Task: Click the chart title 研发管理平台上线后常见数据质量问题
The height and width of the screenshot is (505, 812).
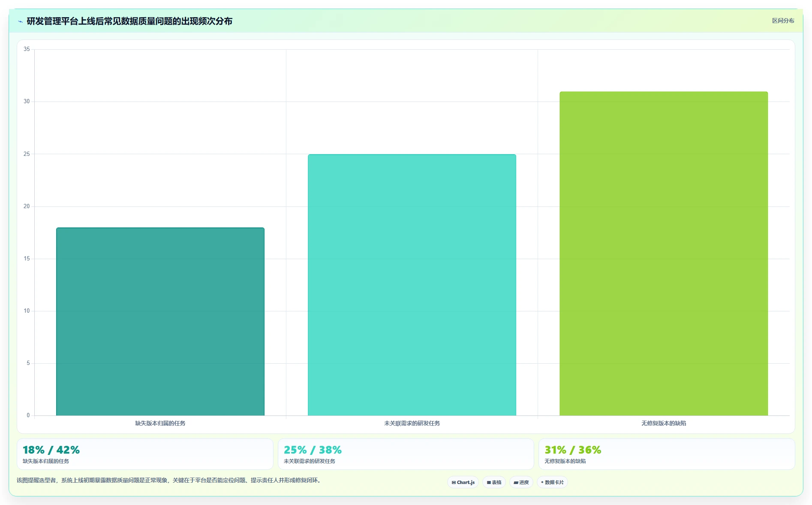Action: [129, 21]
